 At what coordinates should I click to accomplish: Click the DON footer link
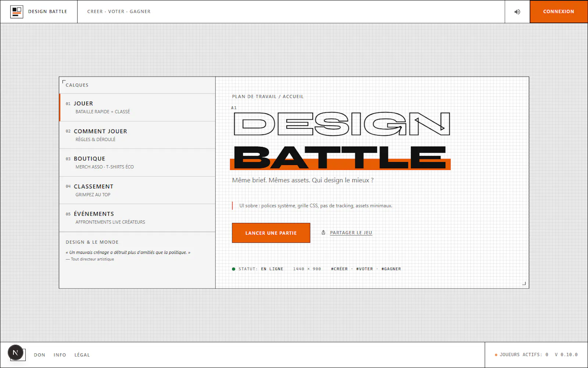point(39,355)
